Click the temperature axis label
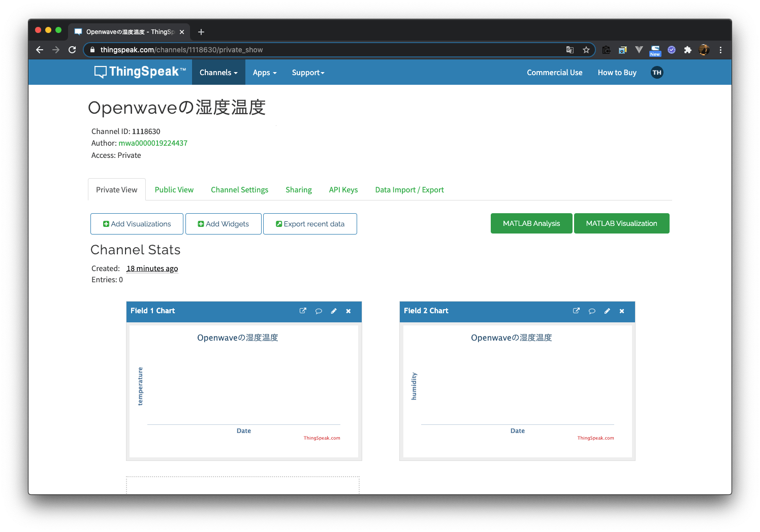 tap(140, 386)
